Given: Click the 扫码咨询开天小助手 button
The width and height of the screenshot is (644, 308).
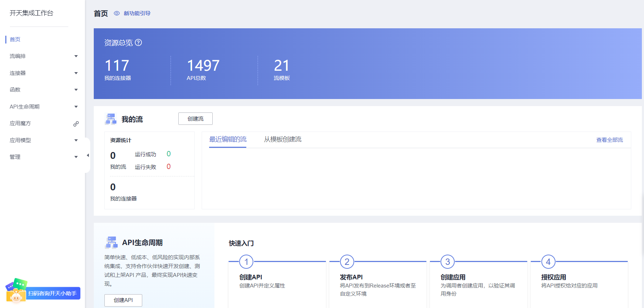Looking at the screenshot, I should [52, 294].
